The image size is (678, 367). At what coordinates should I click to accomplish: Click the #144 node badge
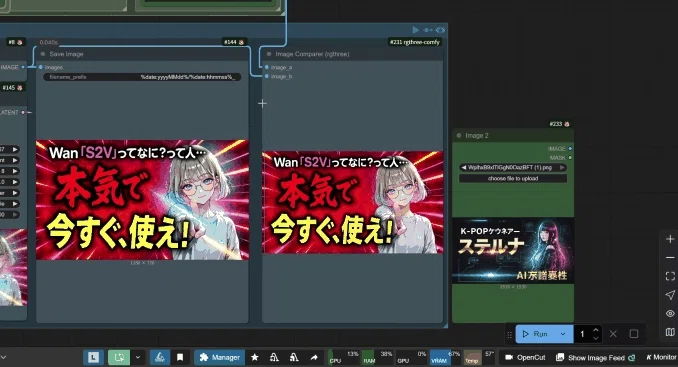(x=234, y=42)
